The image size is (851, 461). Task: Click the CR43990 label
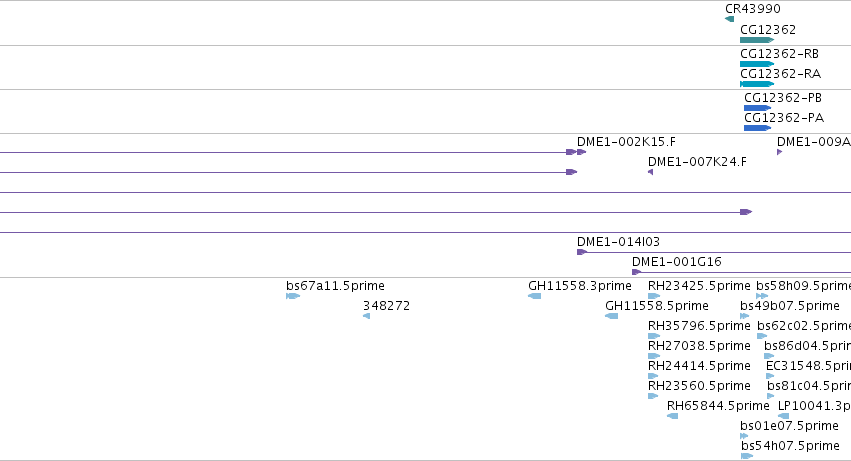coord(753,9)
